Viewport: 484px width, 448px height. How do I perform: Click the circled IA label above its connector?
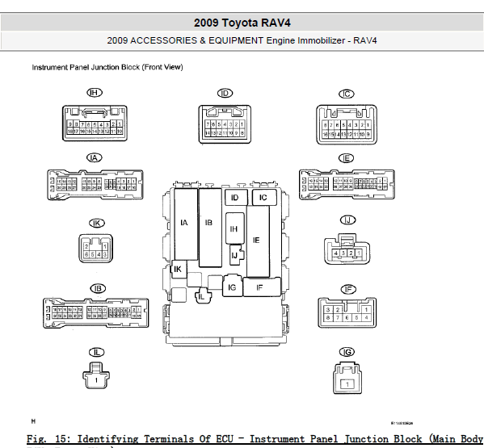click(95, 158)
